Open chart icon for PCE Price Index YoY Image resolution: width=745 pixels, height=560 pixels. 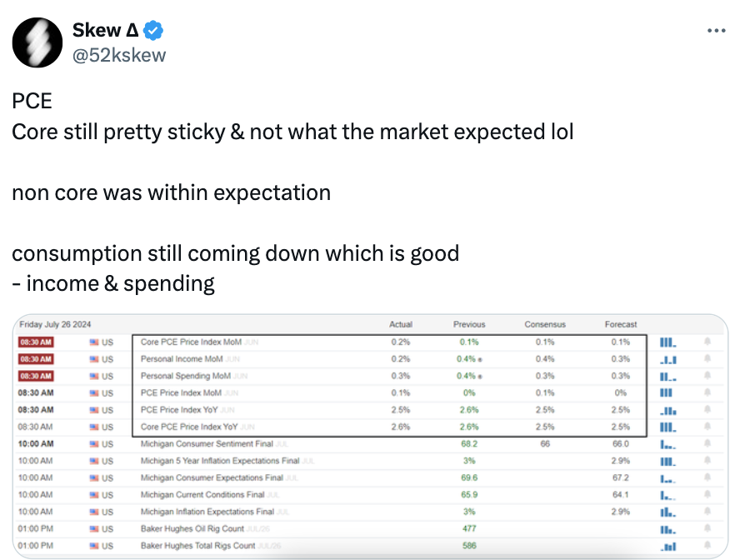pyautogui.click(x=667, y=410)
